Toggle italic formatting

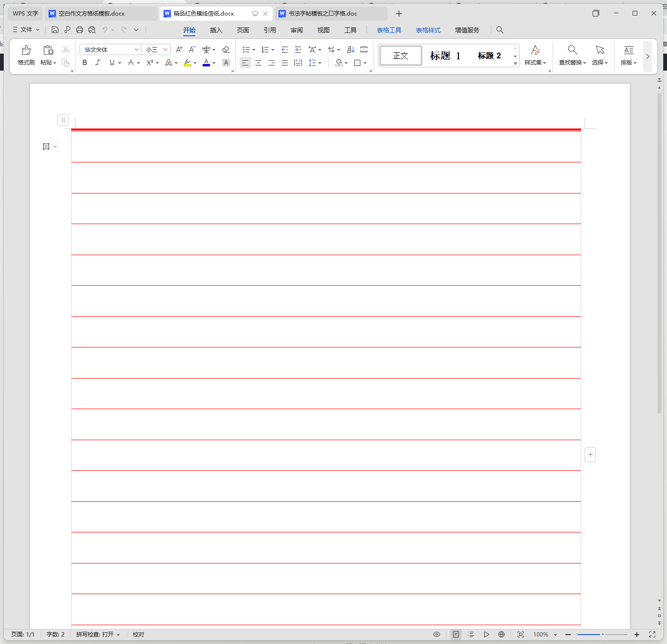[98, 63]
